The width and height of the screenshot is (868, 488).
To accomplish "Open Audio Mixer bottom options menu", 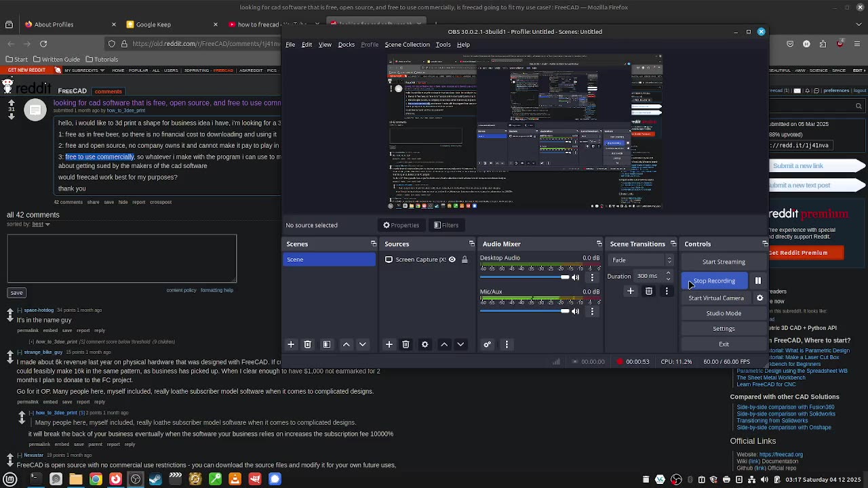I will 507,344.
